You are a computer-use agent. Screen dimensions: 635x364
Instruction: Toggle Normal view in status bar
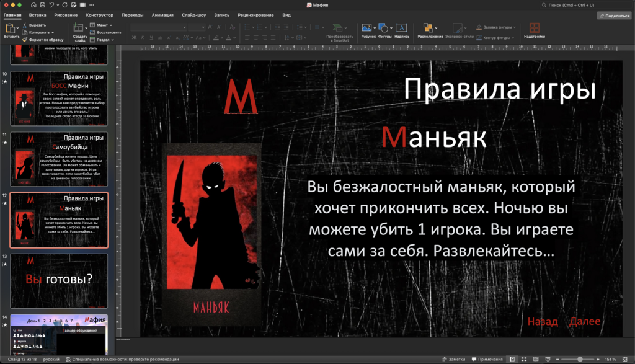point(512,359)
